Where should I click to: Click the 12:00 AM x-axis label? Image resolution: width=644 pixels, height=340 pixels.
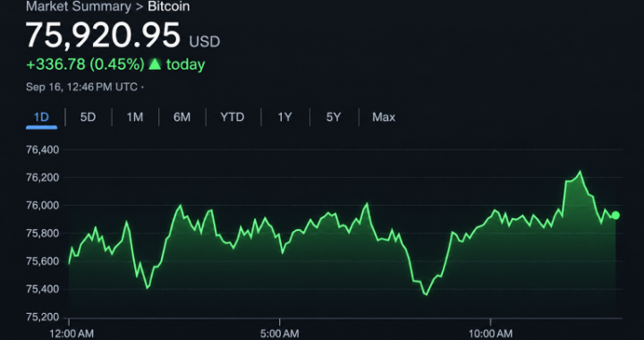[72, 334]
